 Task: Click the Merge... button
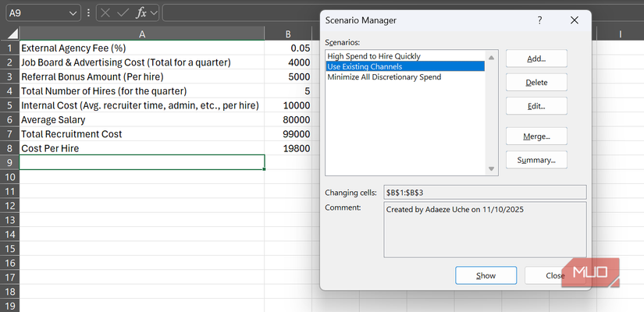pyautogui.click(x=536, y=136)
